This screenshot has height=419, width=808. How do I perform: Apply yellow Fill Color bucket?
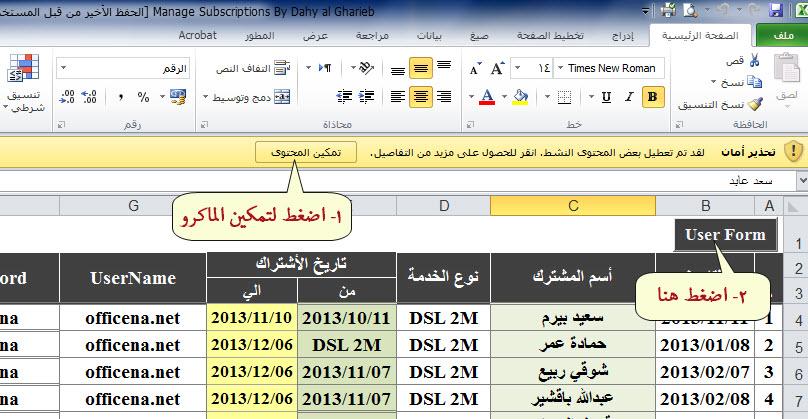pos(520,97)
